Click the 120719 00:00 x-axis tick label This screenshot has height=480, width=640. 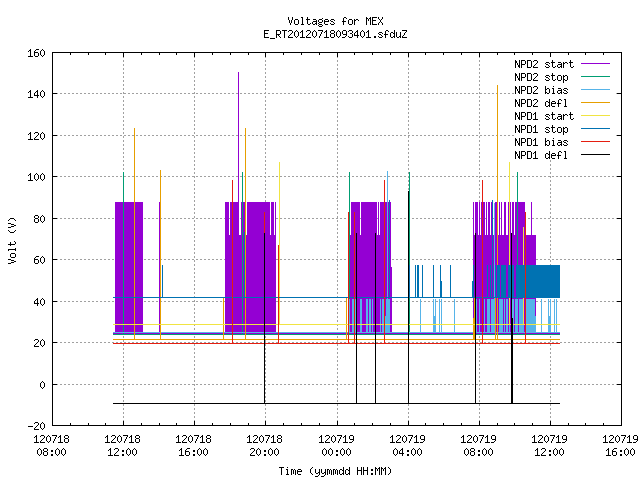(336, 446)
